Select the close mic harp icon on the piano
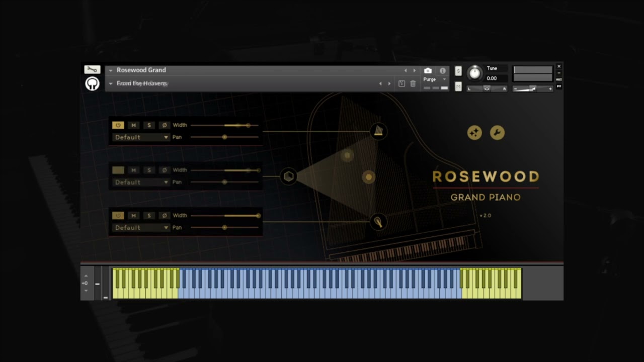The width and height of the screenshot is (644, 362). (378, 132)
